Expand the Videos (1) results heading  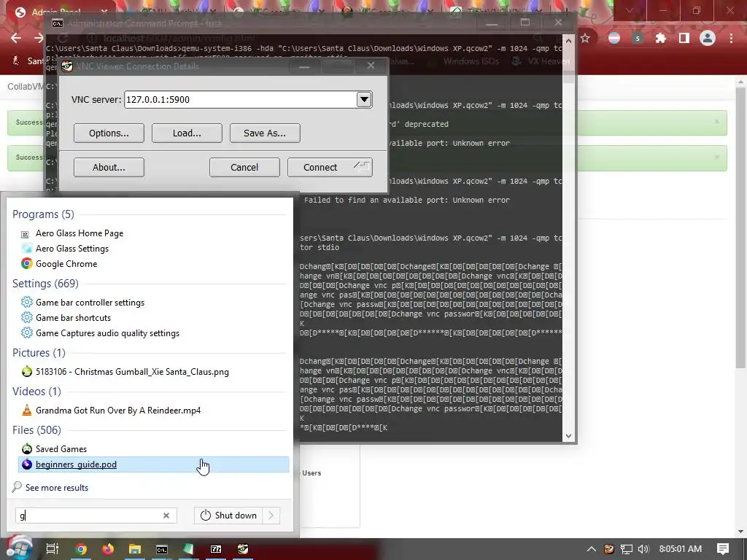[x=36, y=392]
